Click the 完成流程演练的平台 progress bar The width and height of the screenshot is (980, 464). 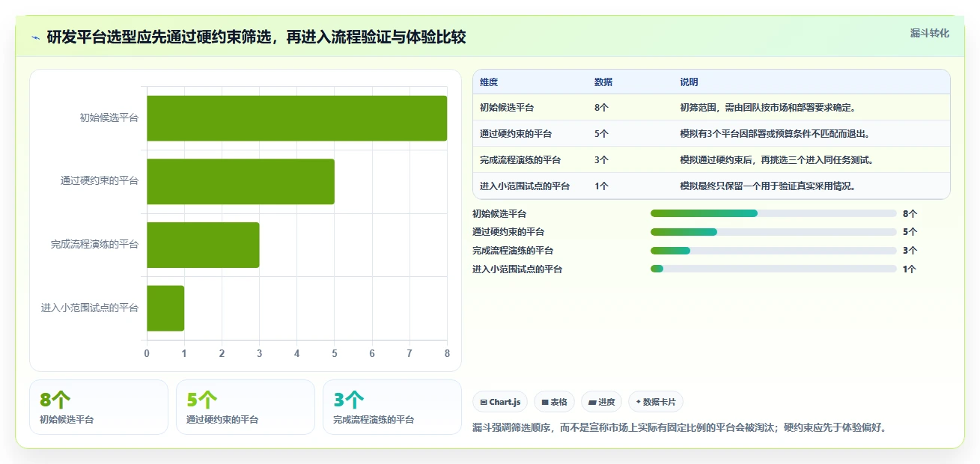pyautogui.click(x=773, y=251)
